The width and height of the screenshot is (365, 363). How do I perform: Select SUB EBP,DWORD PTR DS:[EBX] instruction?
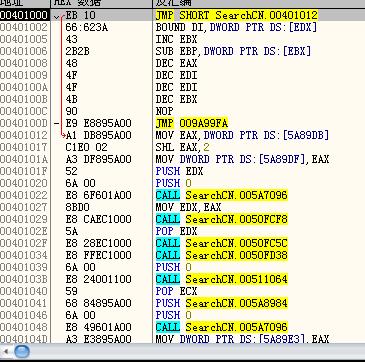(233, 51)
